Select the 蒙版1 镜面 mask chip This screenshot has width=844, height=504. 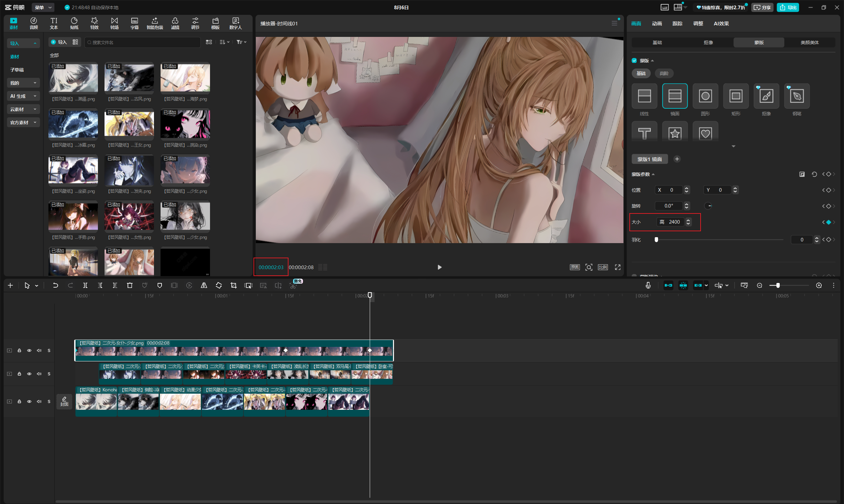tap(649, 159)
